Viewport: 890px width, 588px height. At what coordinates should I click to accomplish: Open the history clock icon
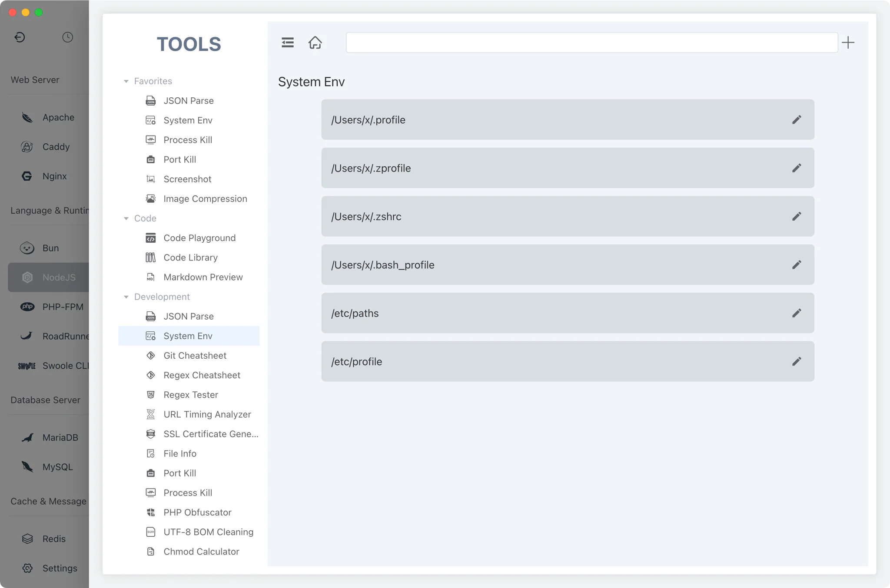click(67, 37)
